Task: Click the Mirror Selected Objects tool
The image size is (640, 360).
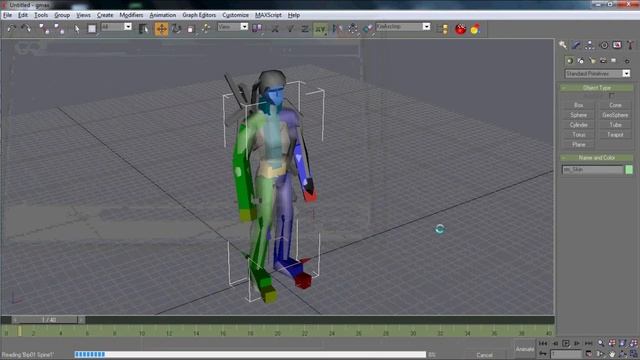Action: point(338,29)
